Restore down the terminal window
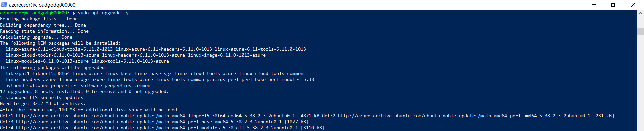 (x=613, y=5)
